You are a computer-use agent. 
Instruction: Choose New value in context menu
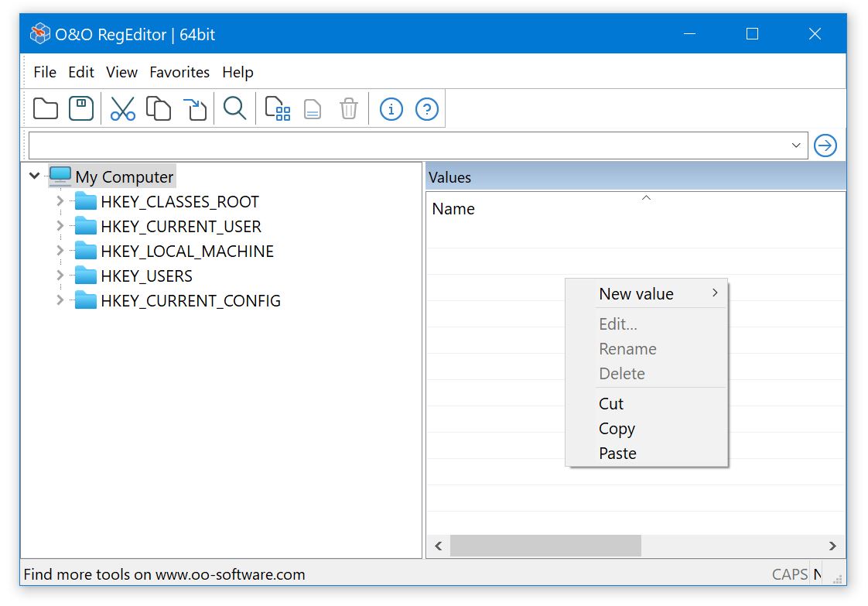(646, 293)
